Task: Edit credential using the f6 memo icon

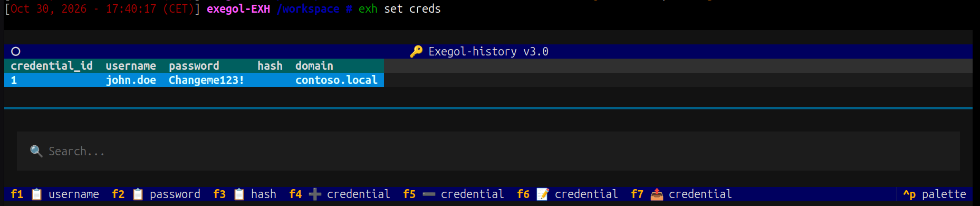Action: point(543,194)
